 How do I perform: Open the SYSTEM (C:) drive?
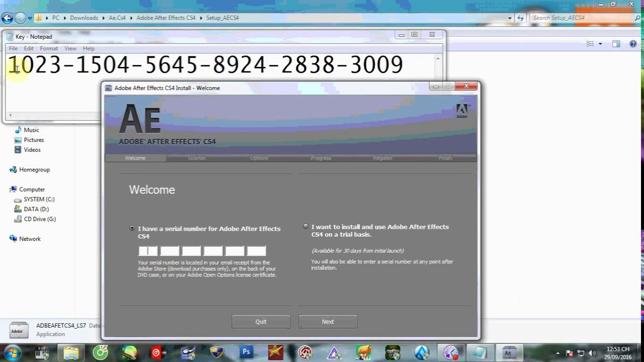39,199
